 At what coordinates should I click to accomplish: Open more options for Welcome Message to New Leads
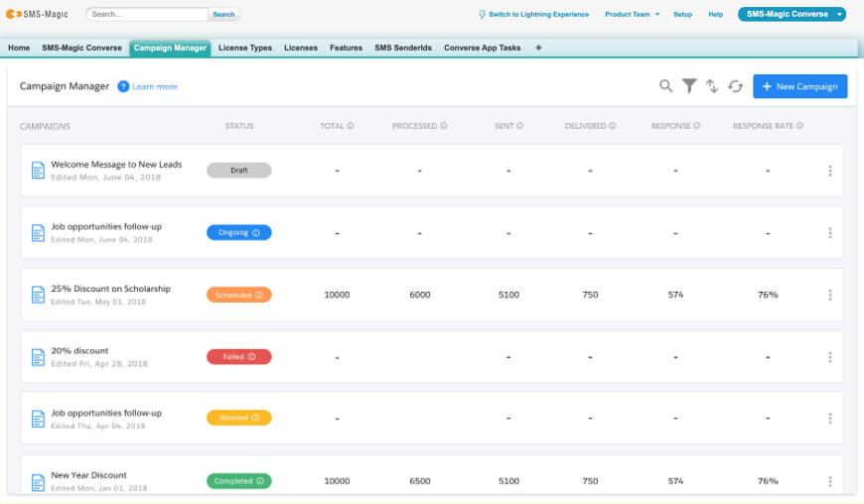830,171
